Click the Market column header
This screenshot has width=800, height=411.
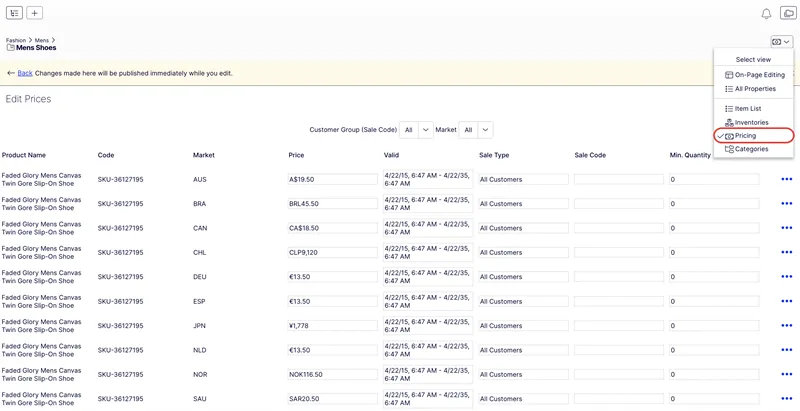coord(204,155)
